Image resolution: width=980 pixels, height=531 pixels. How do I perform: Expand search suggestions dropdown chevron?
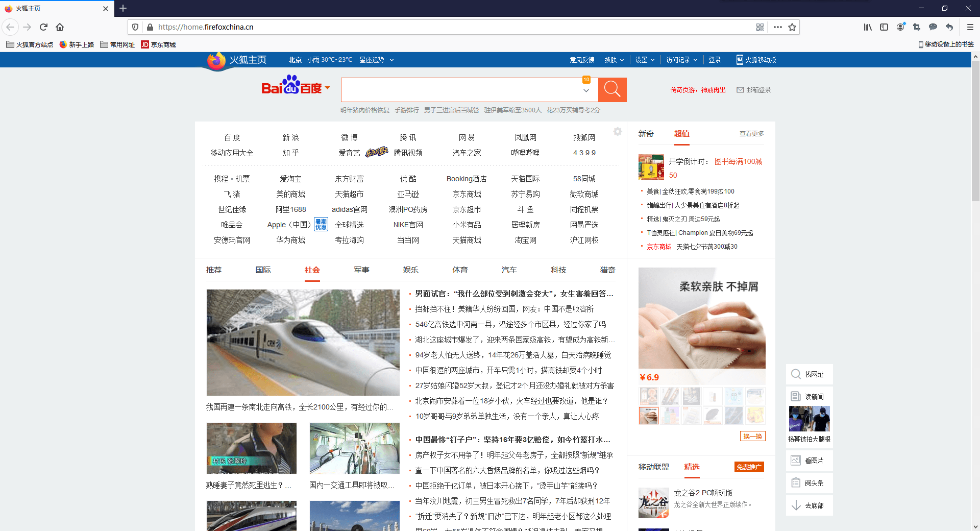(x=586, y=90)
